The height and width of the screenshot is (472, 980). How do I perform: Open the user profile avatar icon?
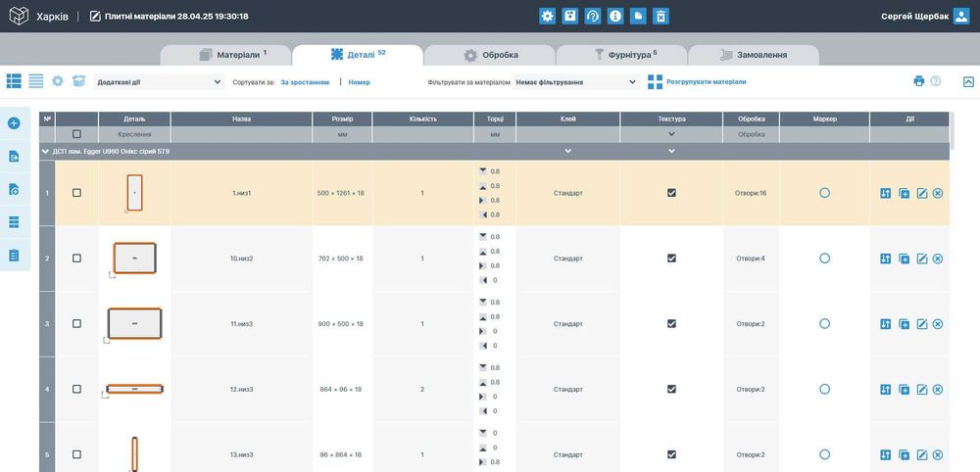click(x=961, y=17)
